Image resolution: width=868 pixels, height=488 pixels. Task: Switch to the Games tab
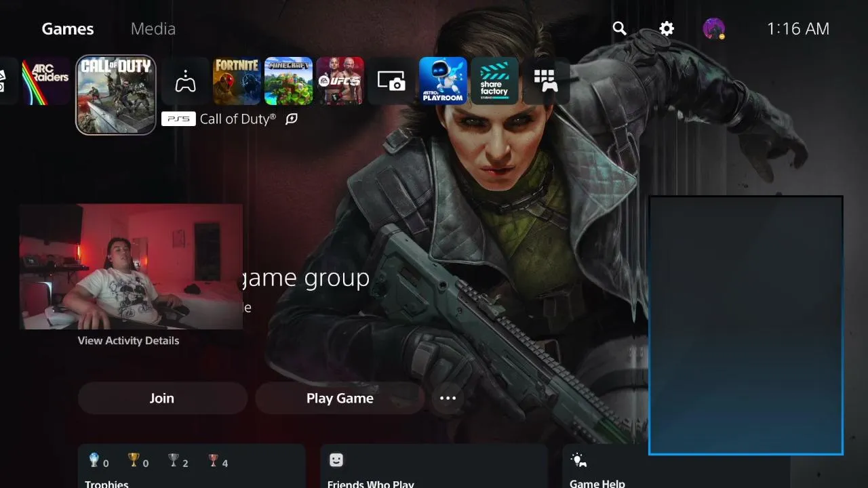68,29
